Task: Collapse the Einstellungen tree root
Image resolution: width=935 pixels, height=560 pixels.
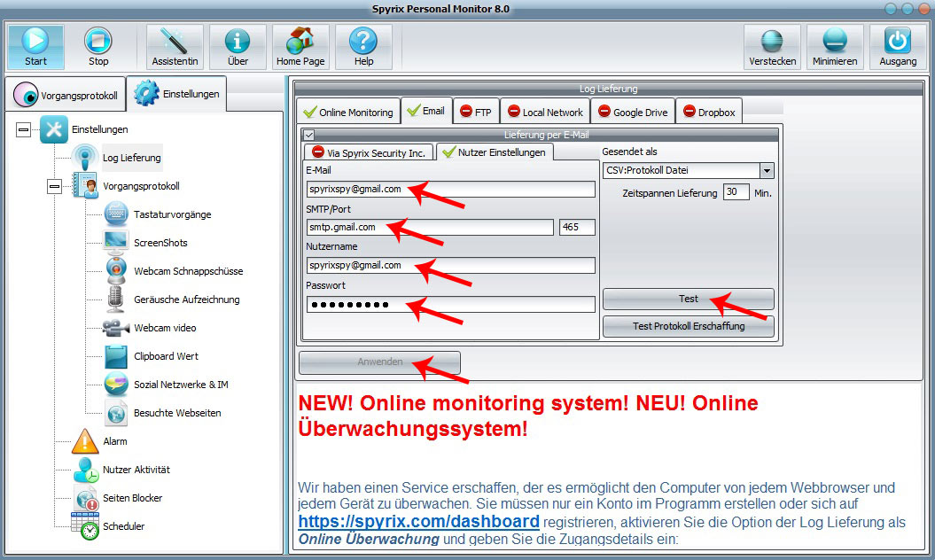Action: (x=23, y=129)
